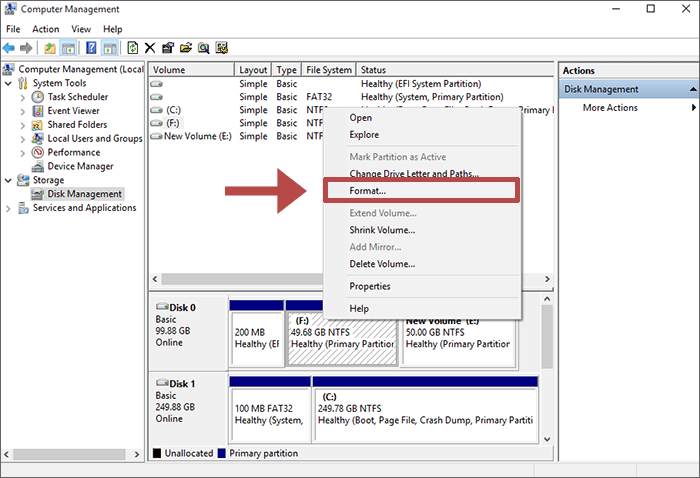The image size is (700, 478).
Task: Click the Storage node icon
Action: click(x=23, y=180)
